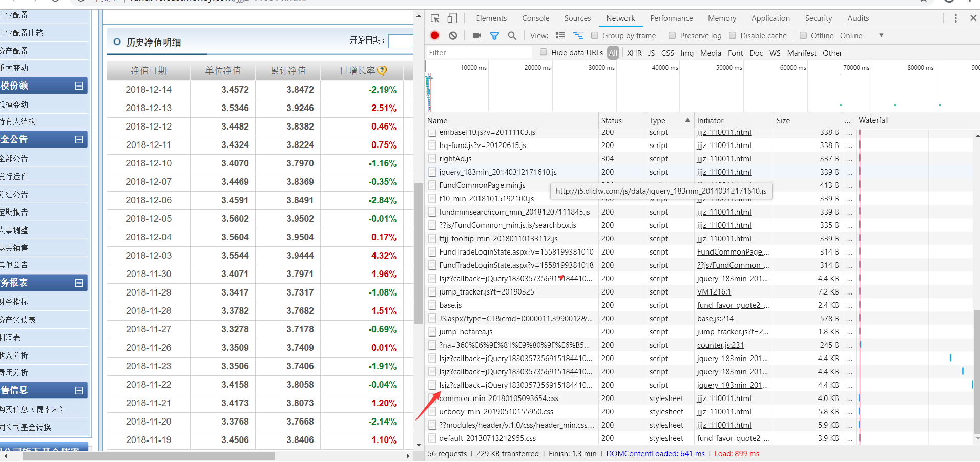Open the 分红公告 sidebar link
This screenshot has height=462, width=980.
14,194
